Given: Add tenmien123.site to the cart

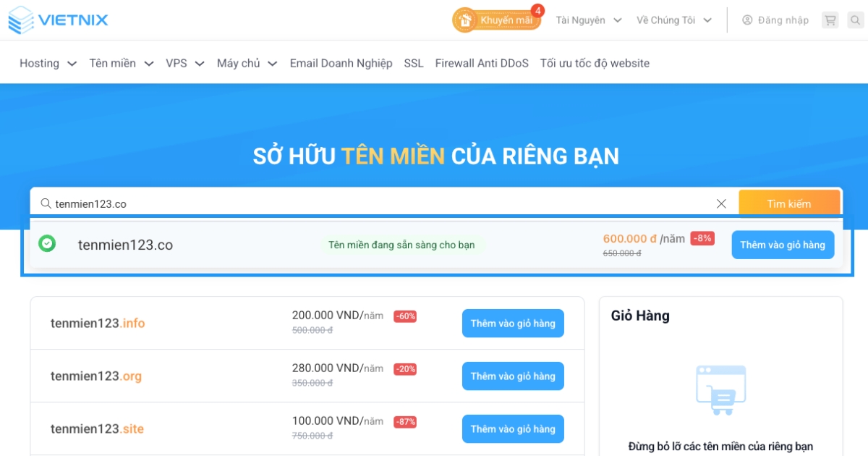Looking at the screenshot, I should point(513,428).
